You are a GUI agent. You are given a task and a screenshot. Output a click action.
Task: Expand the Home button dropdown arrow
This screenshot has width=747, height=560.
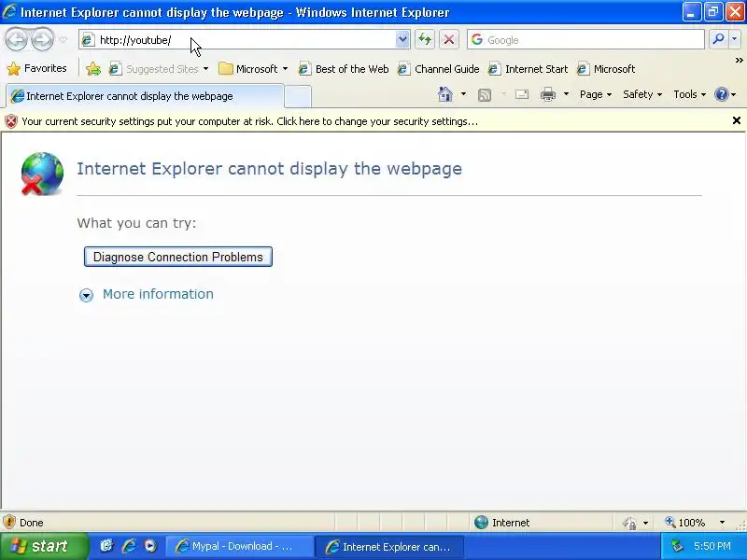463,94
